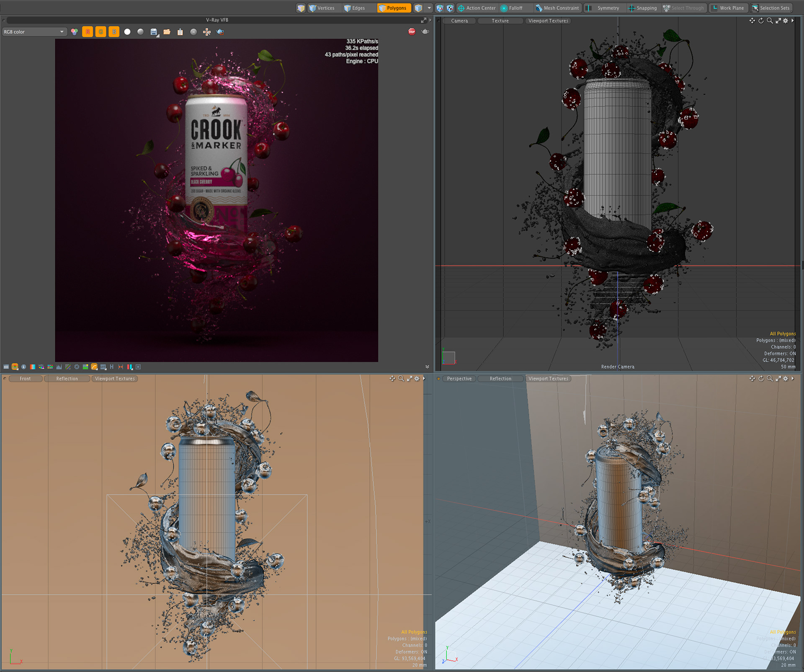Toggle sRGB display curve icon

pyautogui.click(x=94, y=367)
